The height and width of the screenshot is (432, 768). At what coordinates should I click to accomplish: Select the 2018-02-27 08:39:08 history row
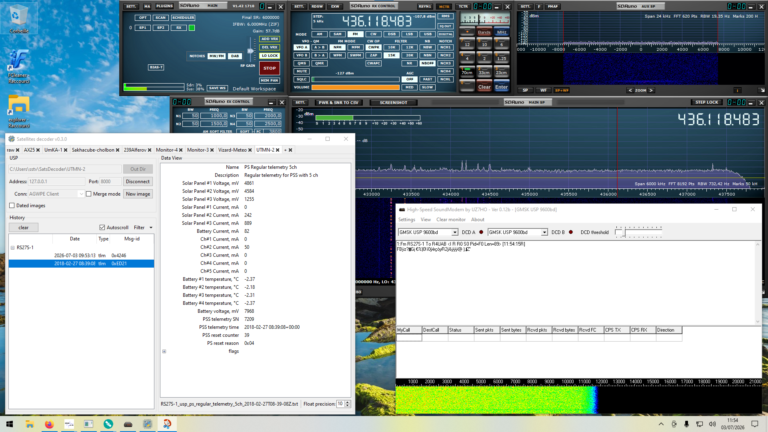(81, 264)
